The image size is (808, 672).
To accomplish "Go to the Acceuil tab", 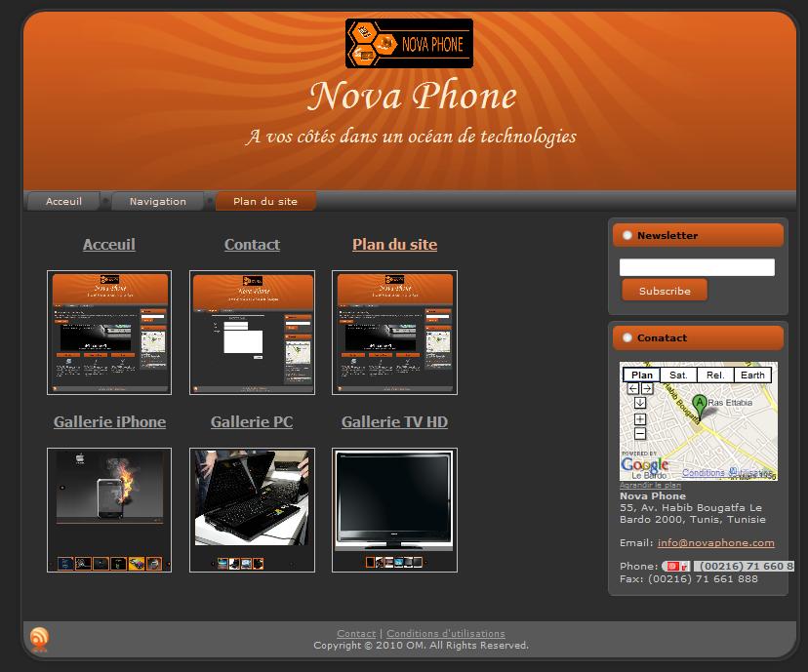I will [x=64, y=201].
